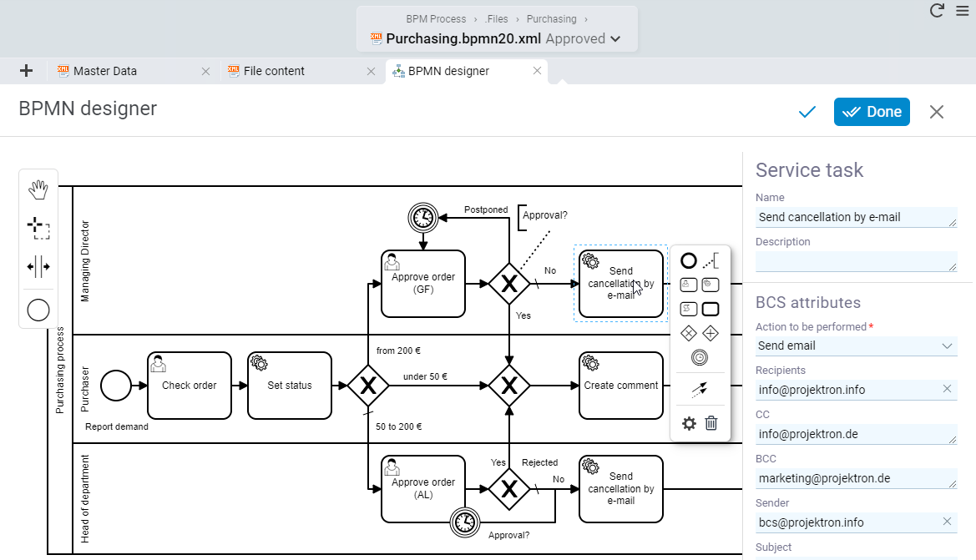Screen dimensions: 976x560
Task: Click the '50 to 200 €' flow label
Action: click(398, 426)
